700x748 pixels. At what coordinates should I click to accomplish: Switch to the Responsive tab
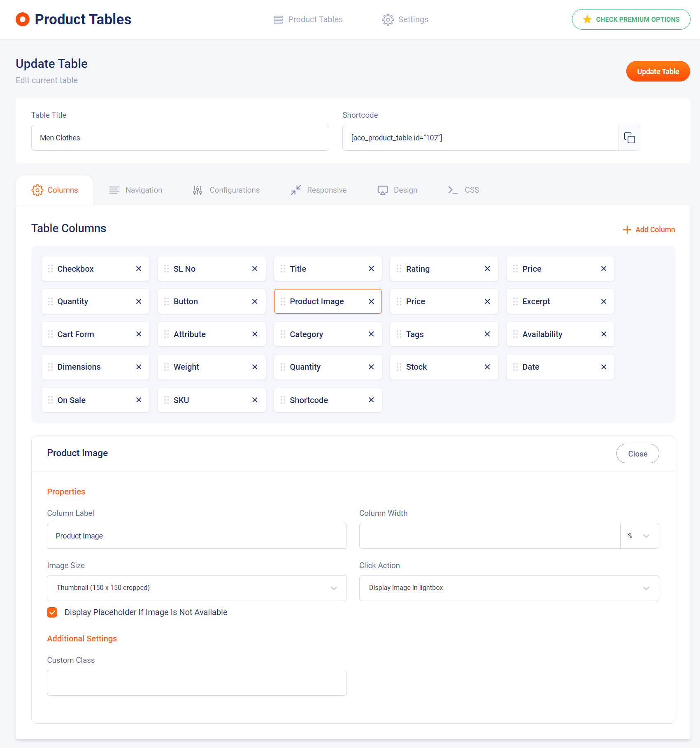(319, 190)
